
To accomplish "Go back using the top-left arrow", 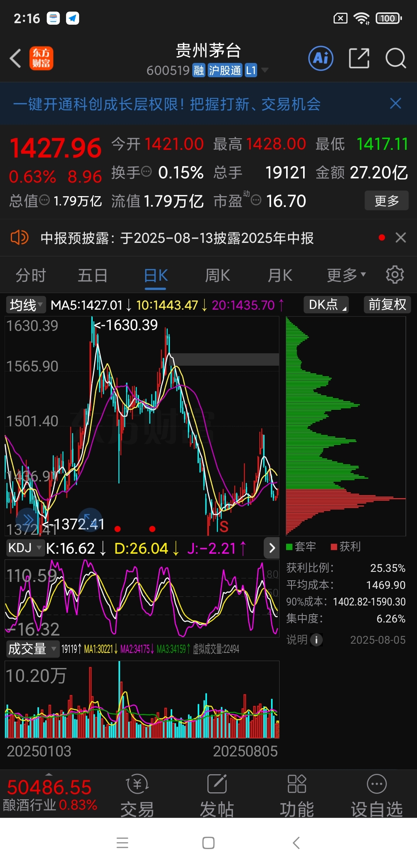I will [15, 58].
